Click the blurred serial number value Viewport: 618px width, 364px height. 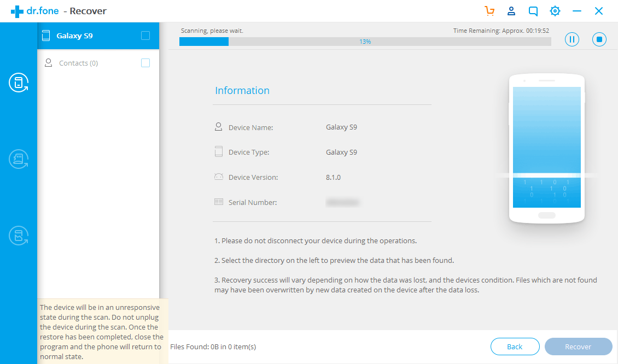coord(342,202)
